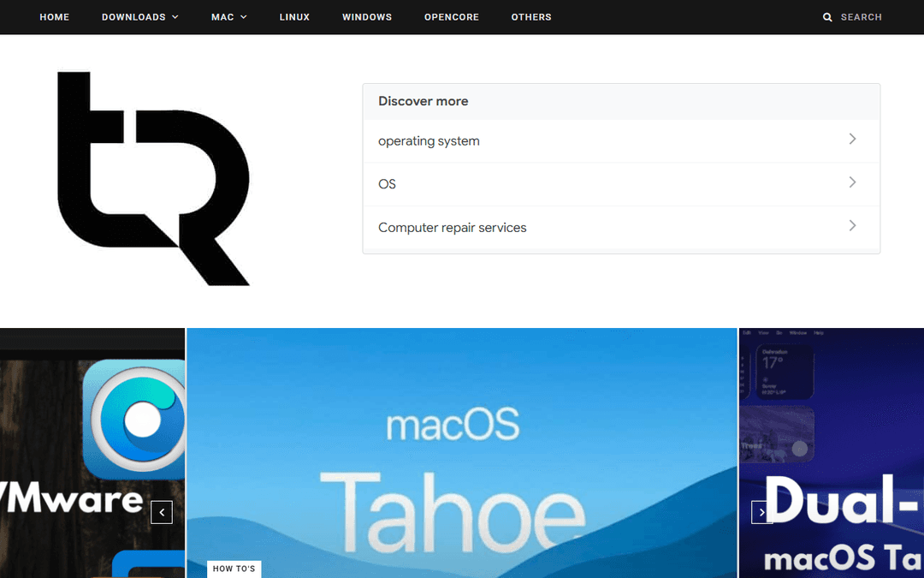Select the OS suggestion link
Image resolution: width=924 pixels, height=578 pixels.
pos(621,184)
